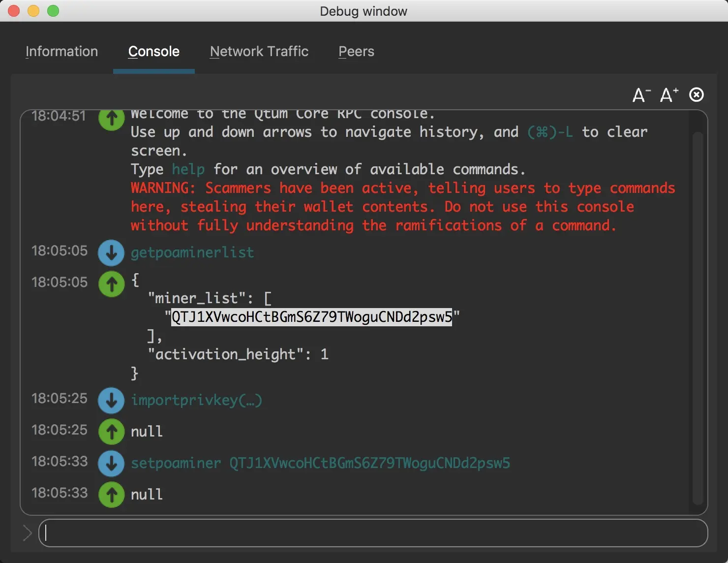Click the green arrow icon at 18:05:25 null reply
Screen dimensions: 728x563
(112, 432)
